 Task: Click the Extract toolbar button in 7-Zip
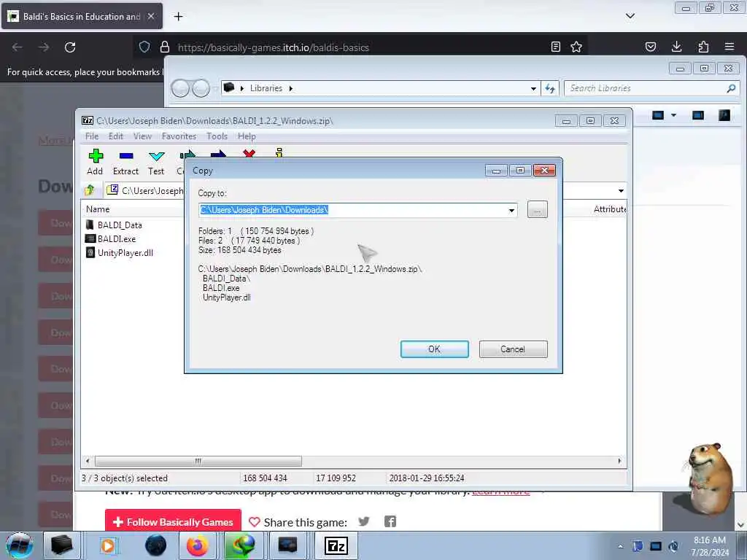pos(125,162)
